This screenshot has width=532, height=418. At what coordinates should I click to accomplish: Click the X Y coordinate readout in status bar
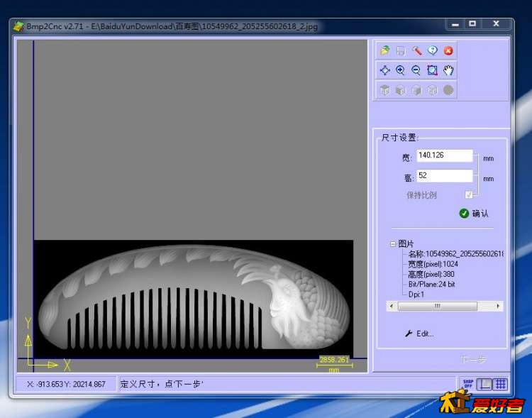[67, 384]
